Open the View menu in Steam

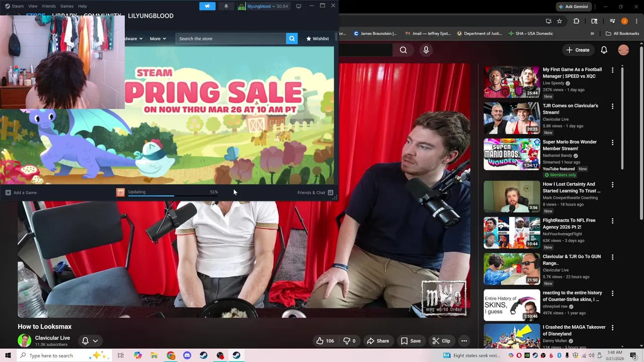click(x=33, y=6)
